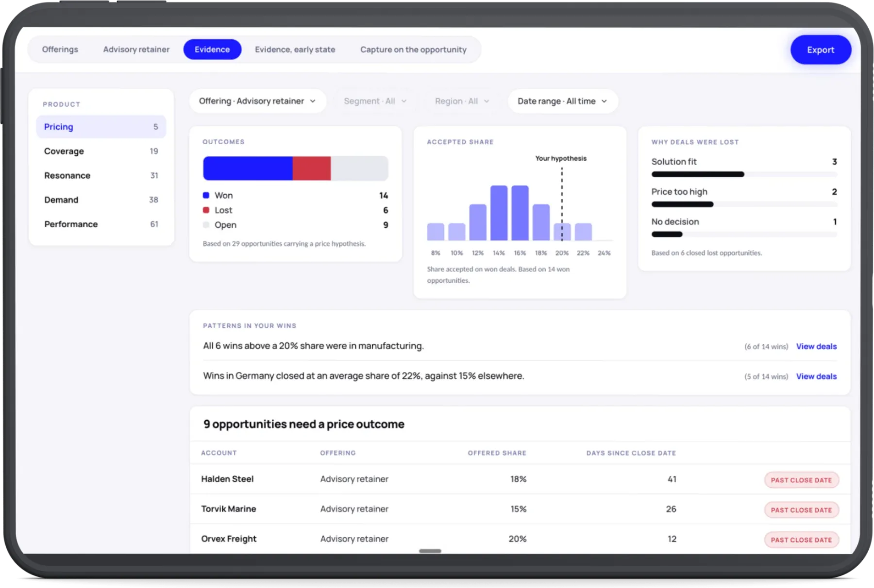Image resolution: width=874 pixels, height=588 pixels.
Task: Click the Won legend entry
Action: (295, 195)
